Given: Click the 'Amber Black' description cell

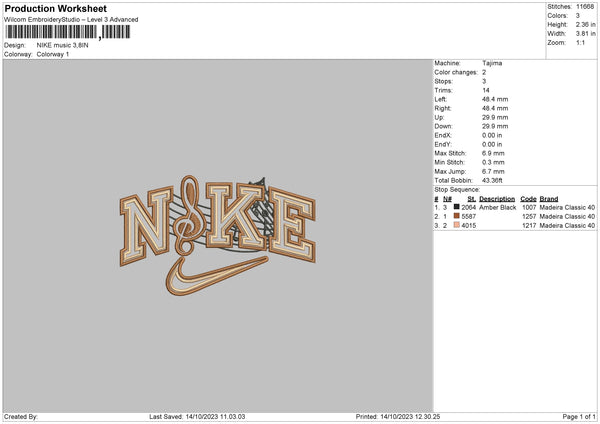Looking at the screenshot, I should click(x=497, y=207).
